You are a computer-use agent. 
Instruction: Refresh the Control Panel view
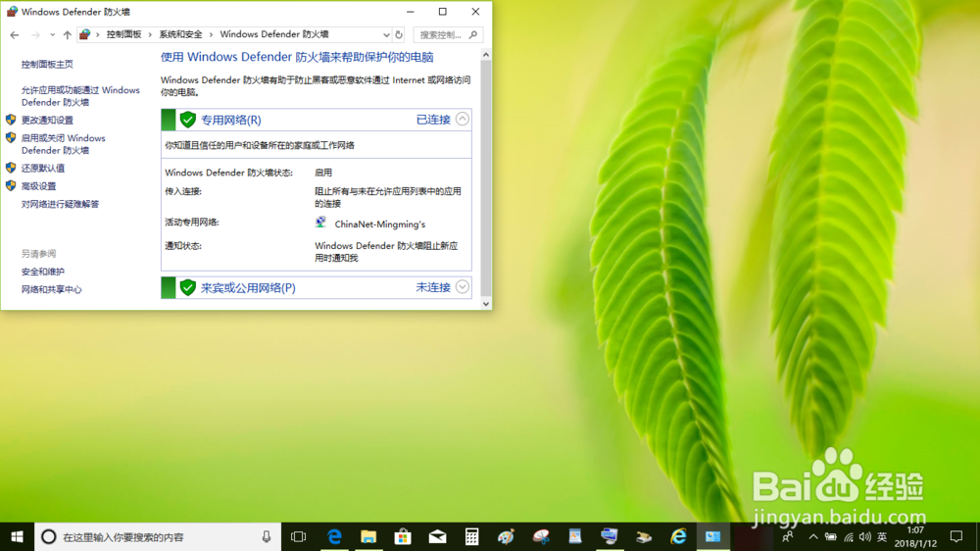click(x=399, y=35)
